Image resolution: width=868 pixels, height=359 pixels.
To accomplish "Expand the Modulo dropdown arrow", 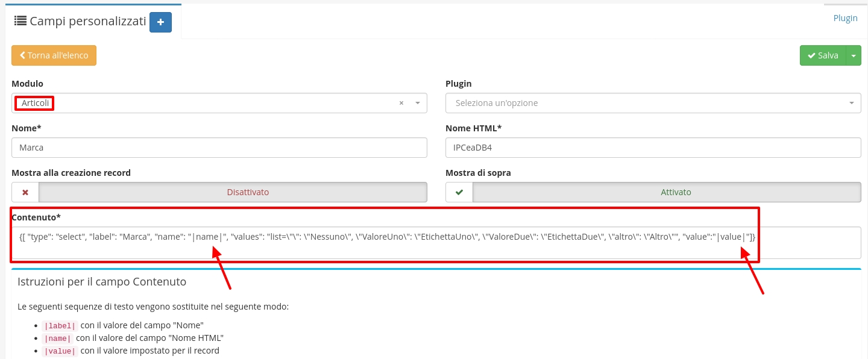I will point(418,104).
